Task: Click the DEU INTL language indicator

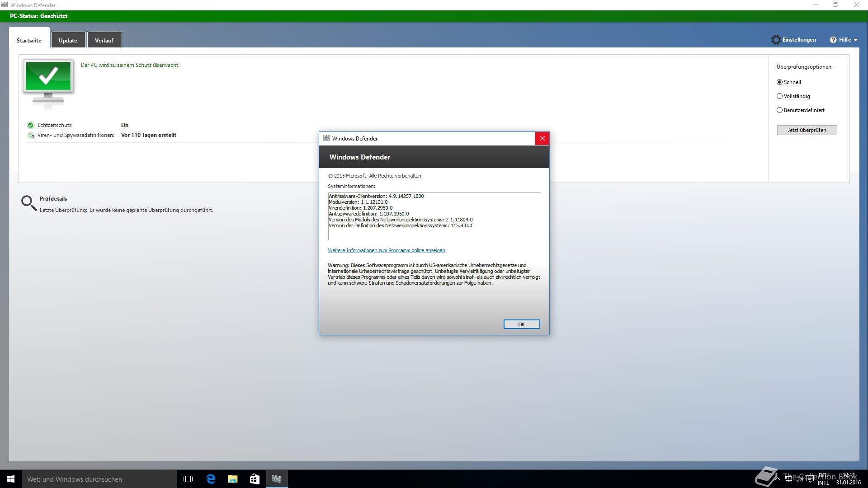Action: pyautogui.click(x=823, y=479)
